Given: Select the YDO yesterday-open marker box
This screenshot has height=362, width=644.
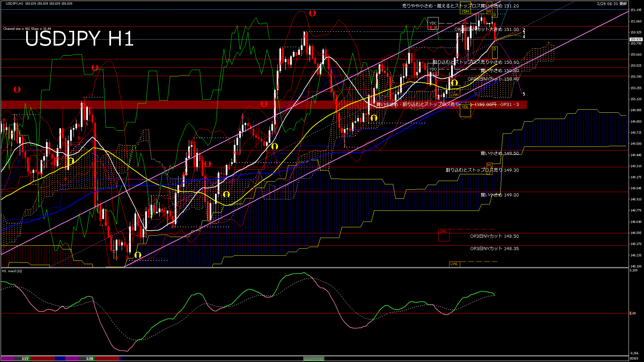Looking at the screenshot, I should 433,69.
